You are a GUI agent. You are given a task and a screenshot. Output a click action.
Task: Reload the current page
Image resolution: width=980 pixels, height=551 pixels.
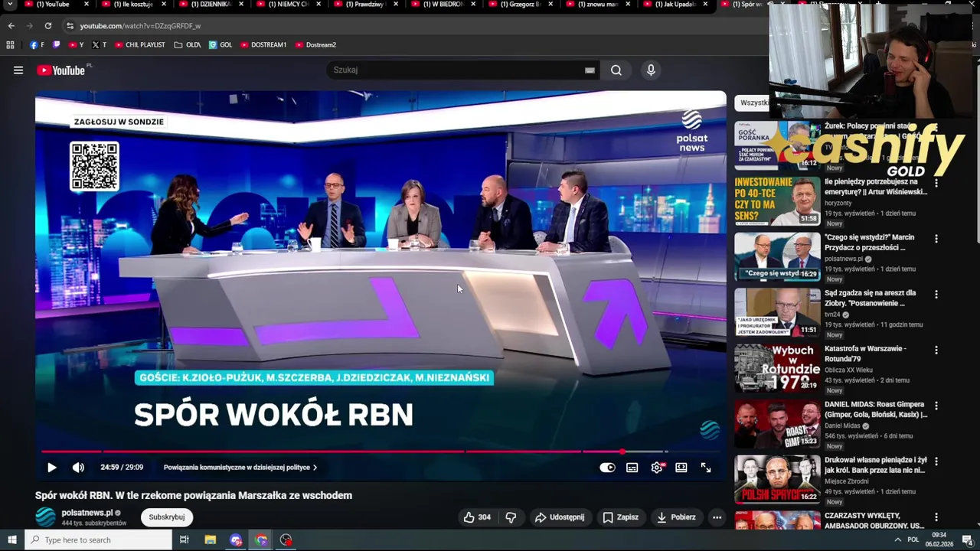coord(47,26)
